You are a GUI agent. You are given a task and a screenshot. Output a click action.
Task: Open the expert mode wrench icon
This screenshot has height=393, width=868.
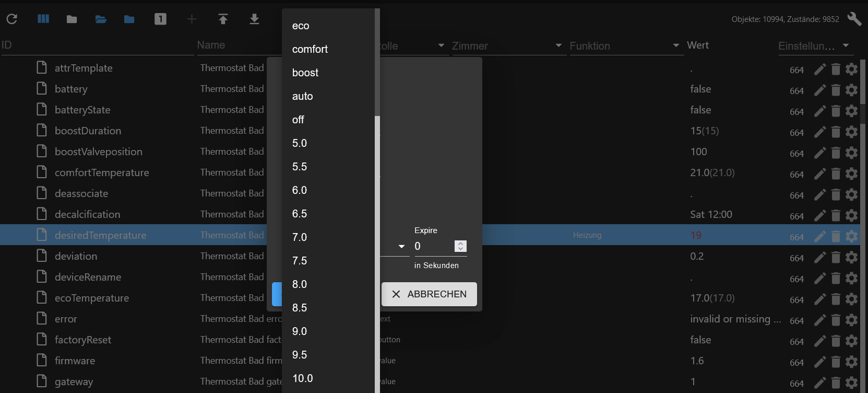pos(854,19)
